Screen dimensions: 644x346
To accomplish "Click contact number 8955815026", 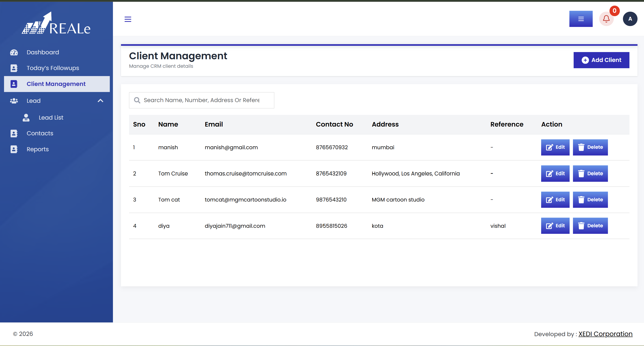I will click(331, 226).
